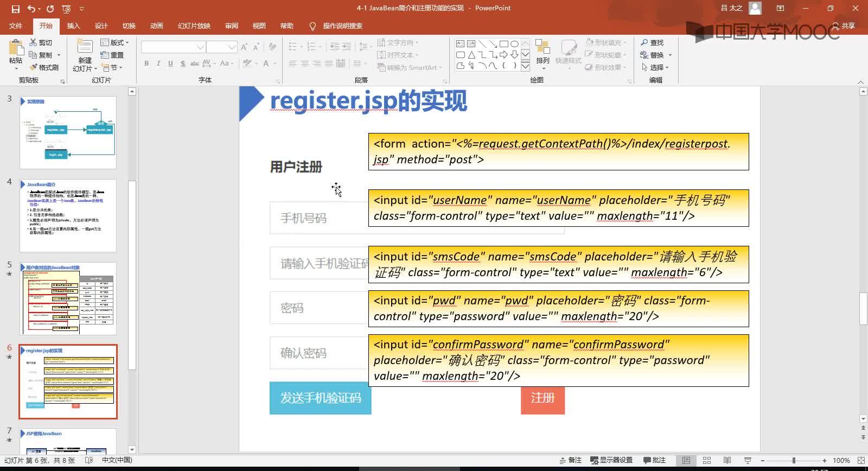This screenshot has width=868, height=471.
Task: Switch to the Insert (插入) tab
Action: (73, 26)
